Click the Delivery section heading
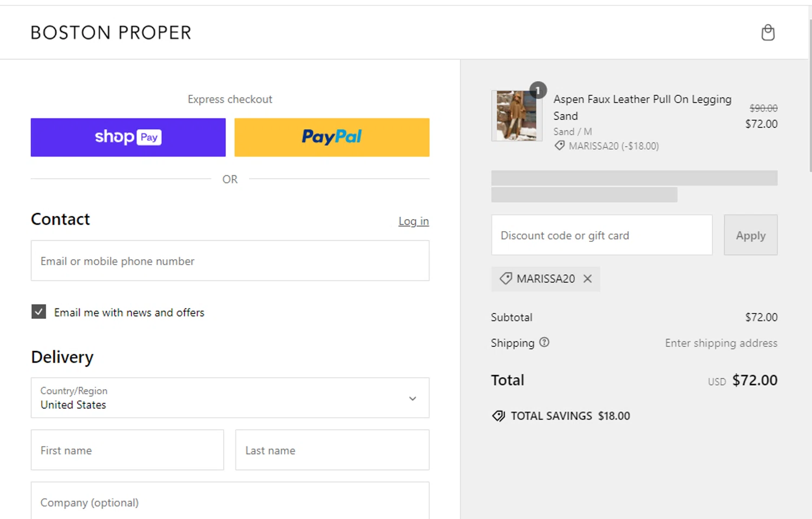This screenshot has width=812, height=519. pyautogui.click(x=62, y=357)
